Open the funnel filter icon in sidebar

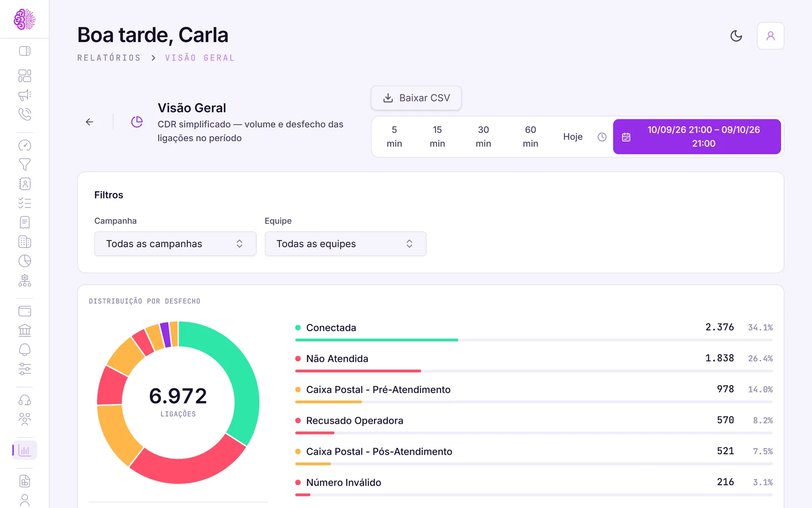pos(24,164)
